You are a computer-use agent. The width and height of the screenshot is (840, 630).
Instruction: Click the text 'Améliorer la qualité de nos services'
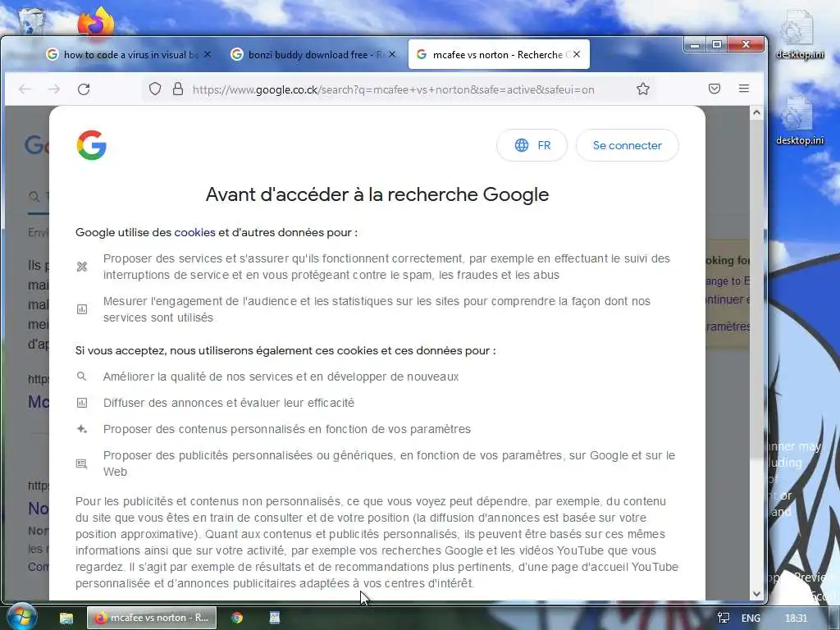click(x=195, y=377)
